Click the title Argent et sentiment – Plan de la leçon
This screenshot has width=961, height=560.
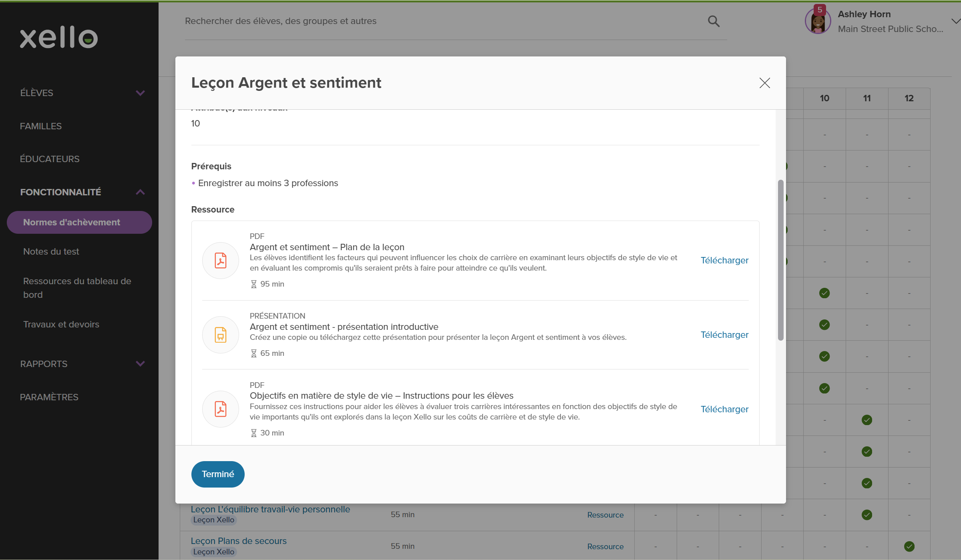point(327,247)
